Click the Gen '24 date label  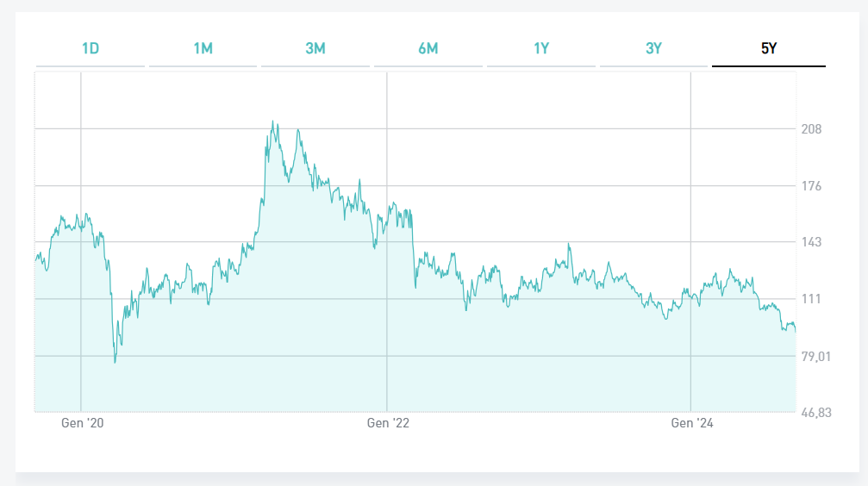coord(692,423)
